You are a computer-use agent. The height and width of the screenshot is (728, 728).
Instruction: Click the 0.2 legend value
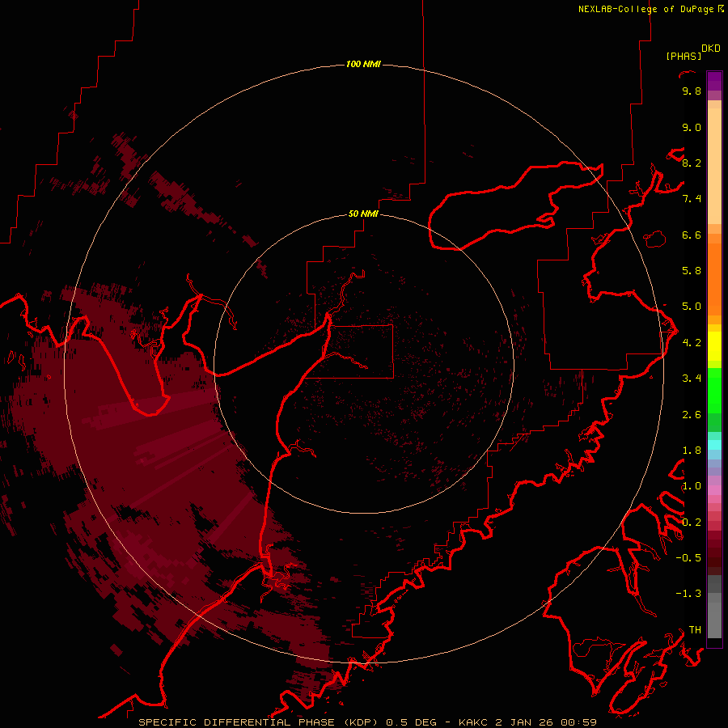[692, 523]
